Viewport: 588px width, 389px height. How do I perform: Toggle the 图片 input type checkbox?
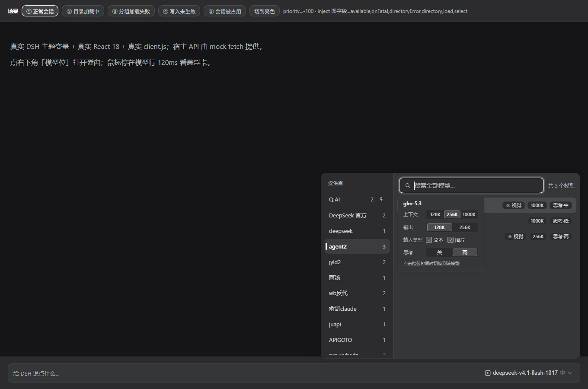tap(451, 240)
